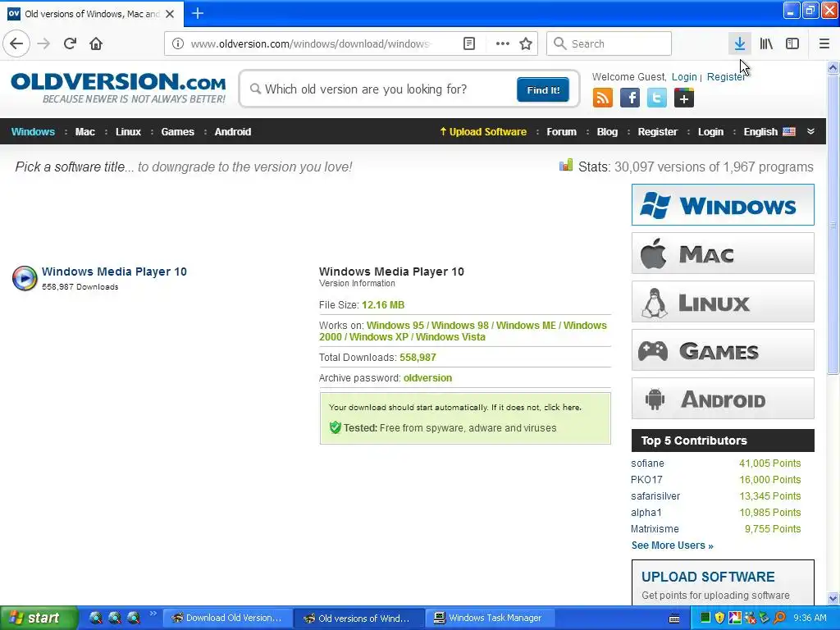Open contributor alpha1 profile
This screenshot has height=630, width=840.
pyautogui.click(x=646, y=512)
